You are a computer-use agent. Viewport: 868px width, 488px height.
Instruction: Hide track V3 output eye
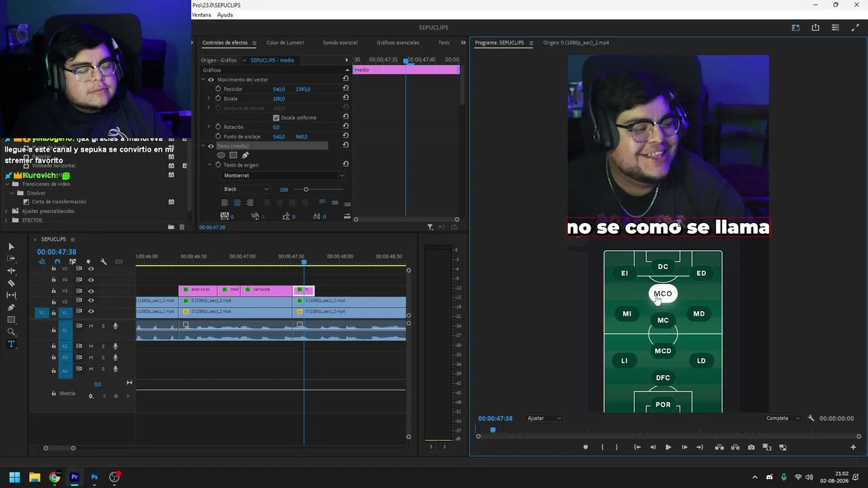(91, 291)
